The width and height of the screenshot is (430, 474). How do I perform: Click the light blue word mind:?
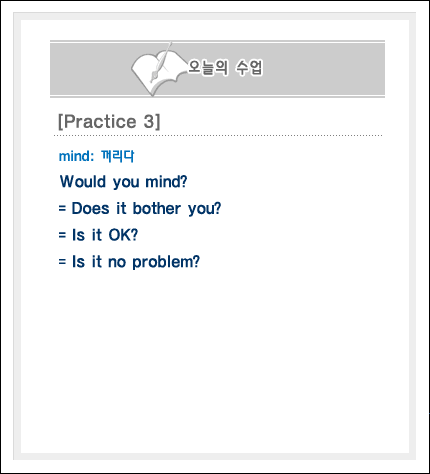(76, 156)
